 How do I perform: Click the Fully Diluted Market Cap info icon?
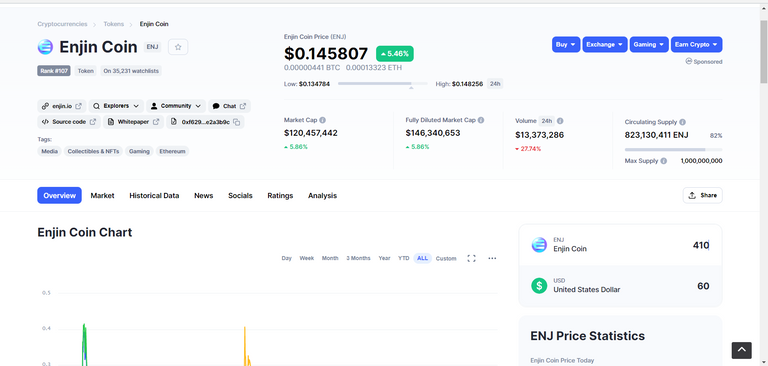[x=481, y=120]
